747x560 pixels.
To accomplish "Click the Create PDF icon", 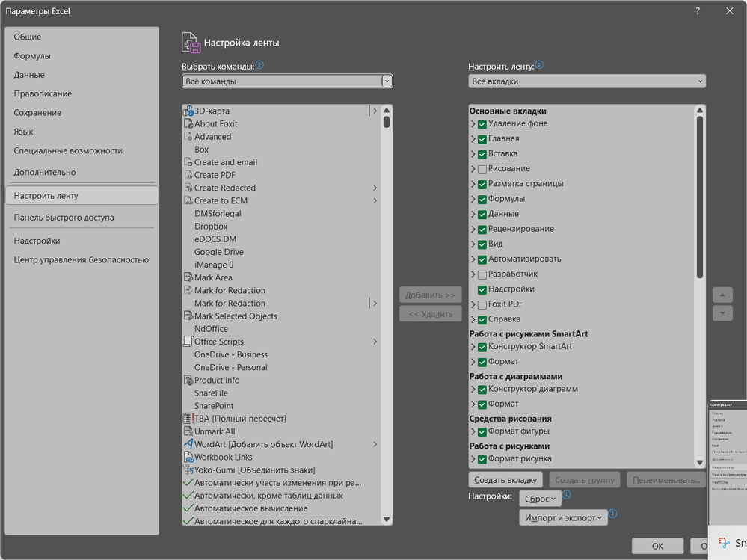I will 188,175.
